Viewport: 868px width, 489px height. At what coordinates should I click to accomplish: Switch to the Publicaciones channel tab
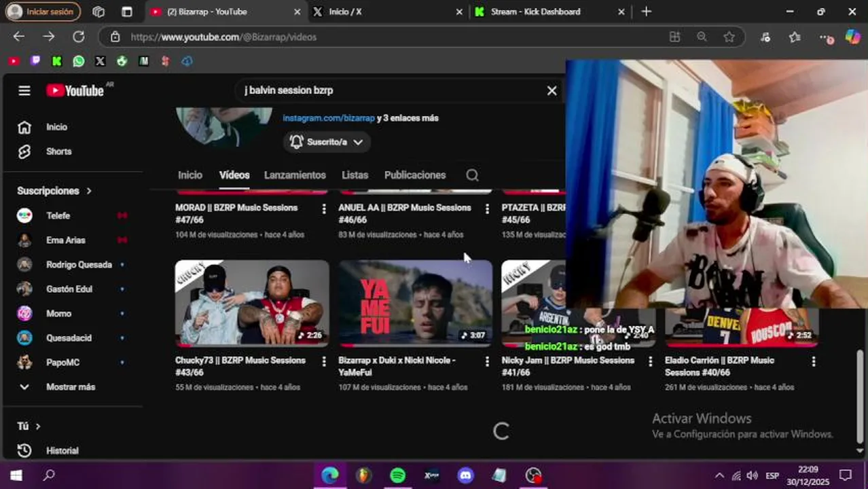(x=415, y=175)
